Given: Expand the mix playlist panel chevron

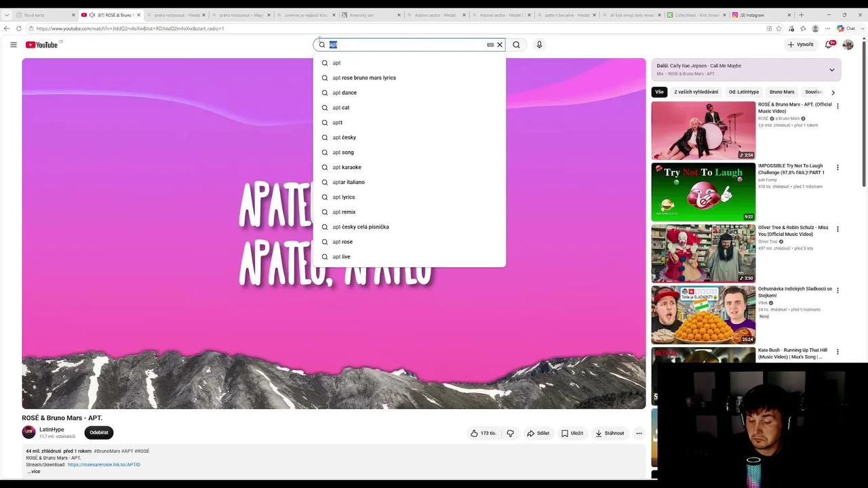Looking at the screenshot, I should [832, 70].
